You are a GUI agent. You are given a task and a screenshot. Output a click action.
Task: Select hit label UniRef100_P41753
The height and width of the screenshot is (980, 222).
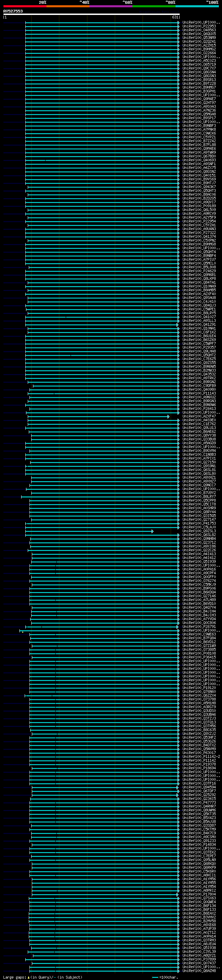coord(199,524)
